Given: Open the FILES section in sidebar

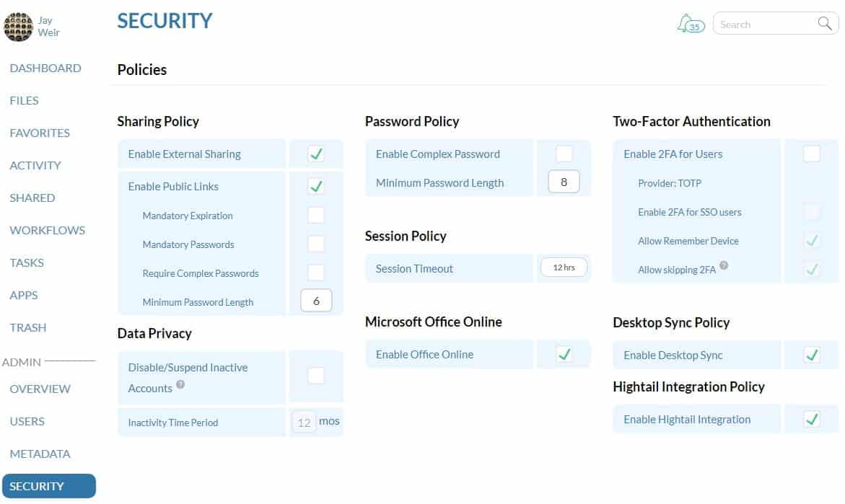Looking at the screenshot, I should 24,100.
